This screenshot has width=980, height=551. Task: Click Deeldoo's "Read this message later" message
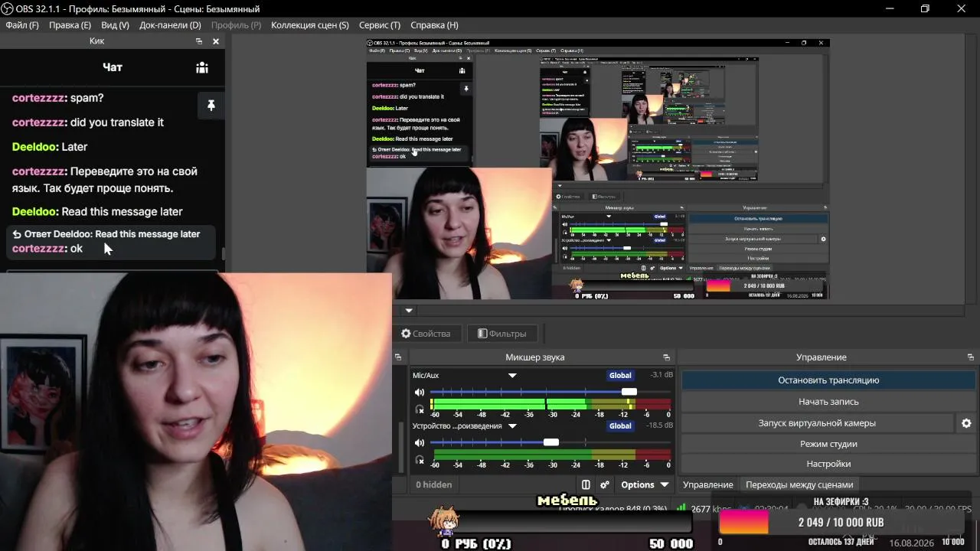point(97,212)
